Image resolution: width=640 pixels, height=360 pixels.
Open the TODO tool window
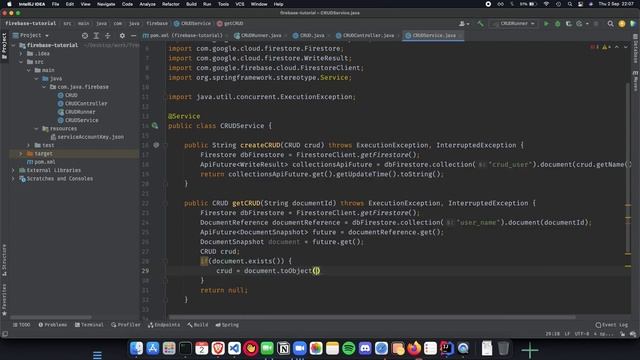[22, 325]
